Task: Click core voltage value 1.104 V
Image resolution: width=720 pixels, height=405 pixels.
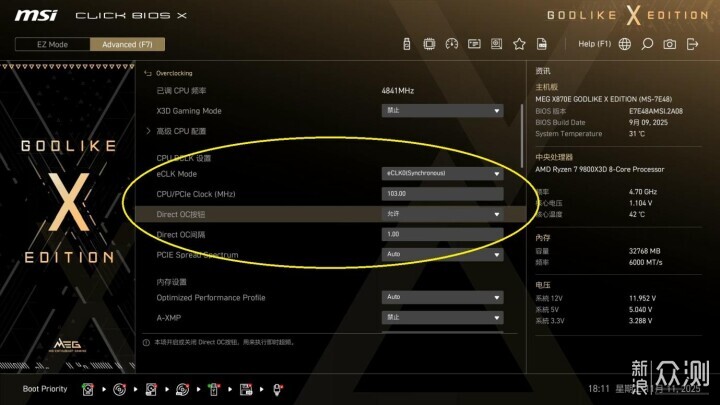Action: 640,203
